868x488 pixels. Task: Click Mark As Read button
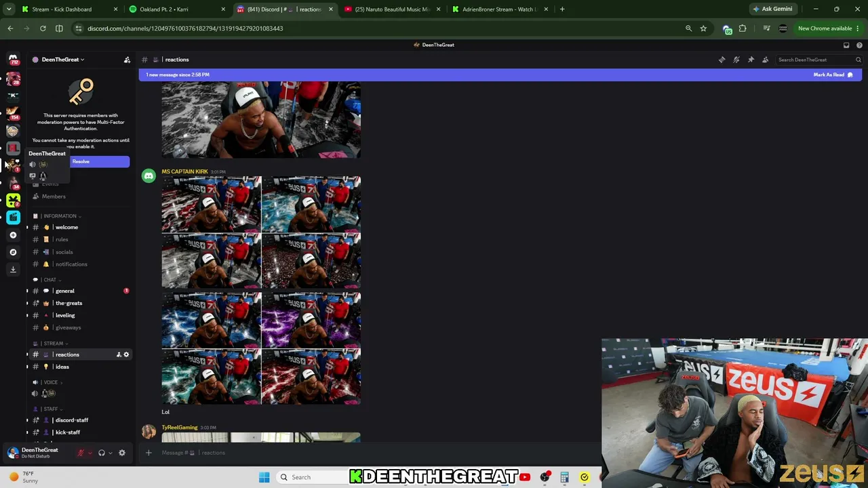(x=833, y=75)
